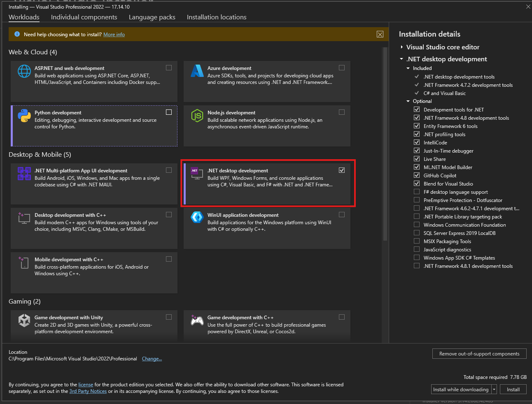Viewport: 532px width, 404px height.
Task: Uncheck the .NET desktop development workload
Action: pos(342,170)
